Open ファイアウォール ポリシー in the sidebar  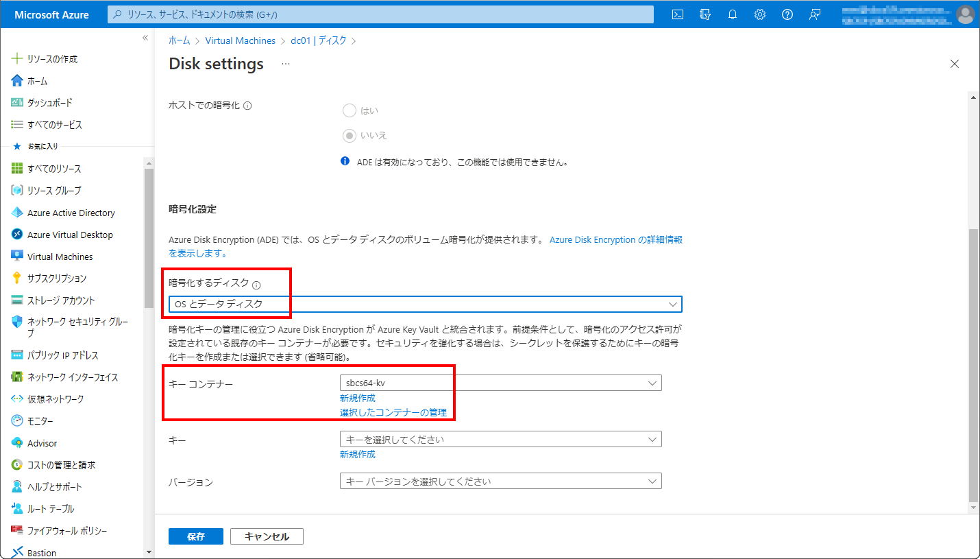click(x=67, y=531)
